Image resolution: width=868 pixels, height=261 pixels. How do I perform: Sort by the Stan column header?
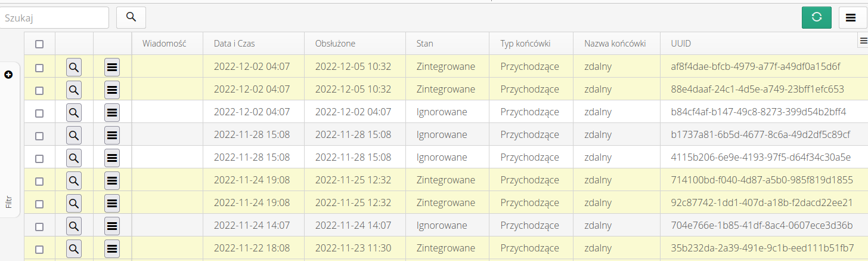[x=424, y=44]
